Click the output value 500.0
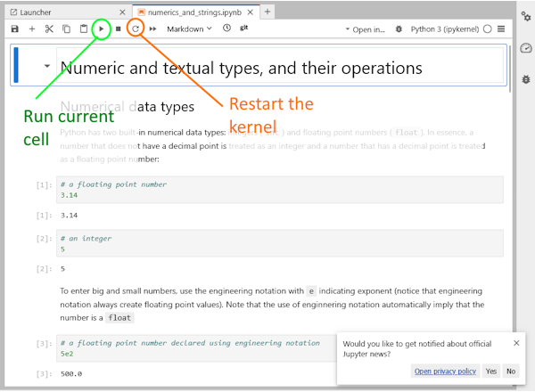 pyautogui.click(x=71, y=374)
